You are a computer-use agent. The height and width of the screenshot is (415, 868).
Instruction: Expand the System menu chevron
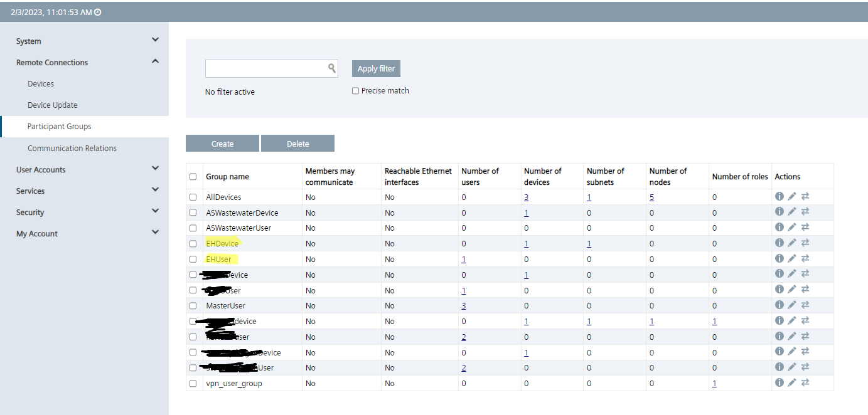click(156, 40)
